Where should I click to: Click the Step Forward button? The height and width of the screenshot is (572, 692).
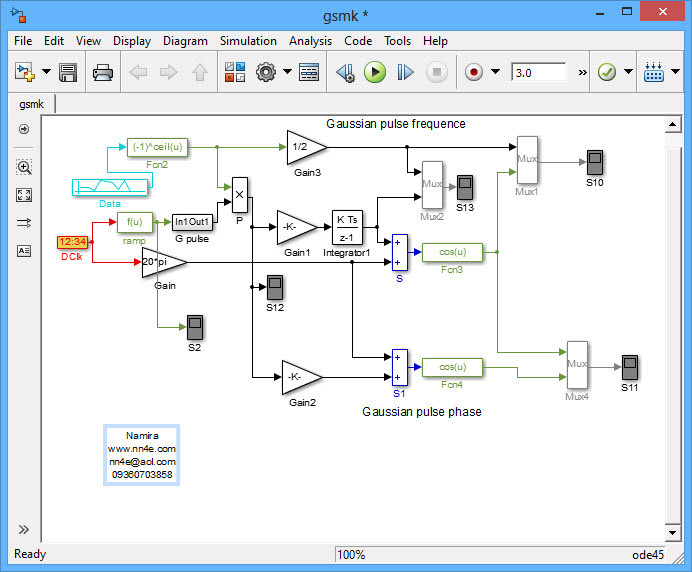tap(405, 72)
